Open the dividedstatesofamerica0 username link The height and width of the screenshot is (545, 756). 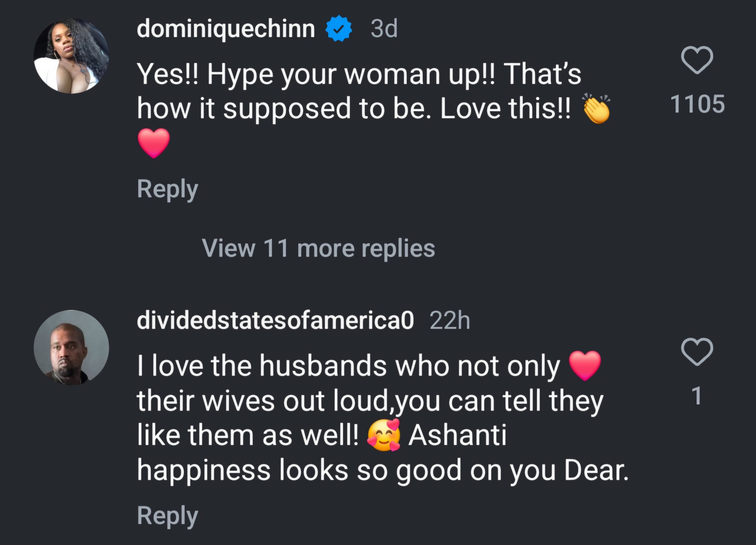pyautogui.click(x=275, y=320)
